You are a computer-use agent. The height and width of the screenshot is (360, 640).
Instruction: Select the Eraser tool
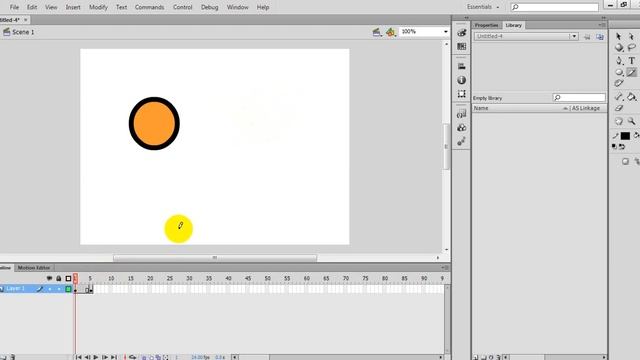619,108
